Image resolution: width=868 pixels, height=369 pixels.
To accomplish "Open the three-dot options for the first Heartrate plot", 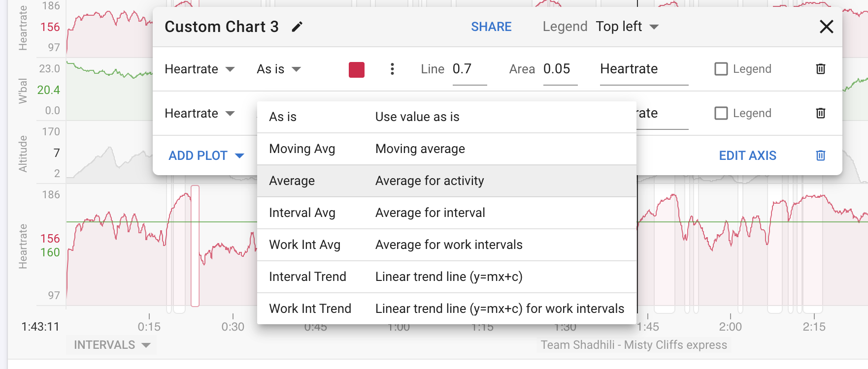I will coord(392,69).
